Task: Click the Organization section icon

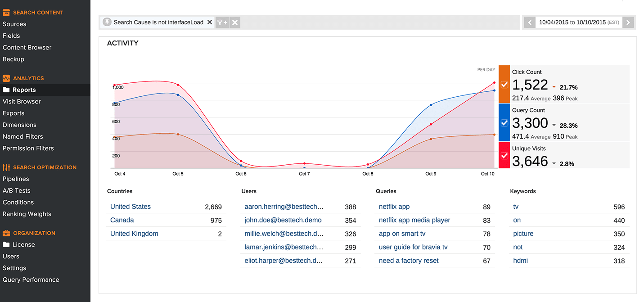Action: tap(6, 233)
